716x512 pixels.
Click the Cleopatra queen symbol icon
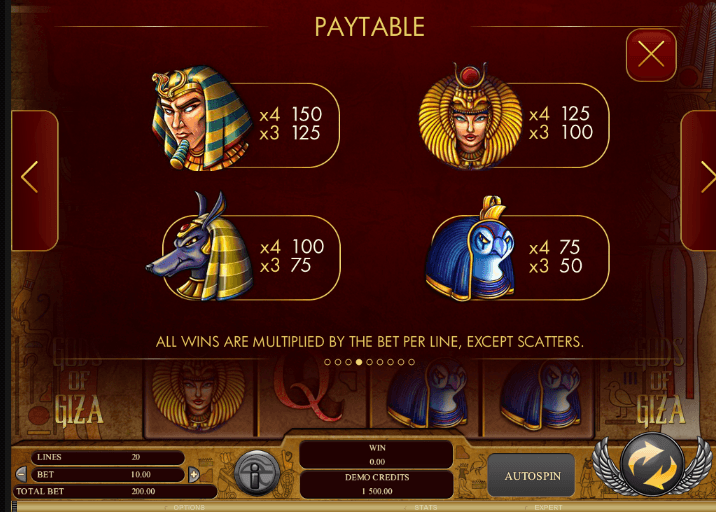click(x=470, y=116)
